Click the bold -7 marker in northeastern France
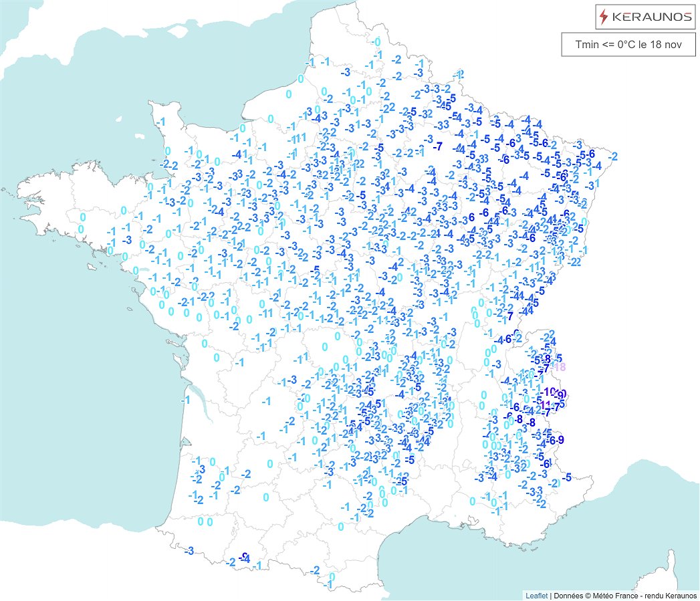Viewport: 700px width, 601px height. tap(439, 144)
